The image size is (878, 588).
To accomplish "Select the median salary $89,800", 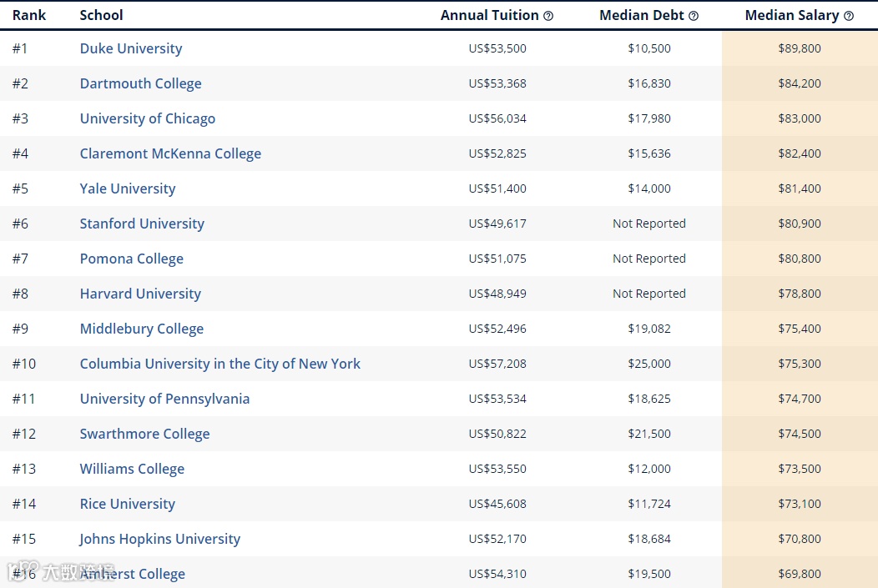I will (800, 48).
